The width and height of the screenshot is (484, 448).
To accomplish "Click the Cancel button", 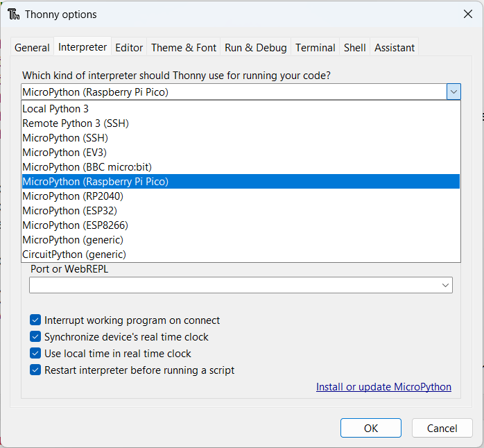I will pyautogui.click(x=442, y=428).
